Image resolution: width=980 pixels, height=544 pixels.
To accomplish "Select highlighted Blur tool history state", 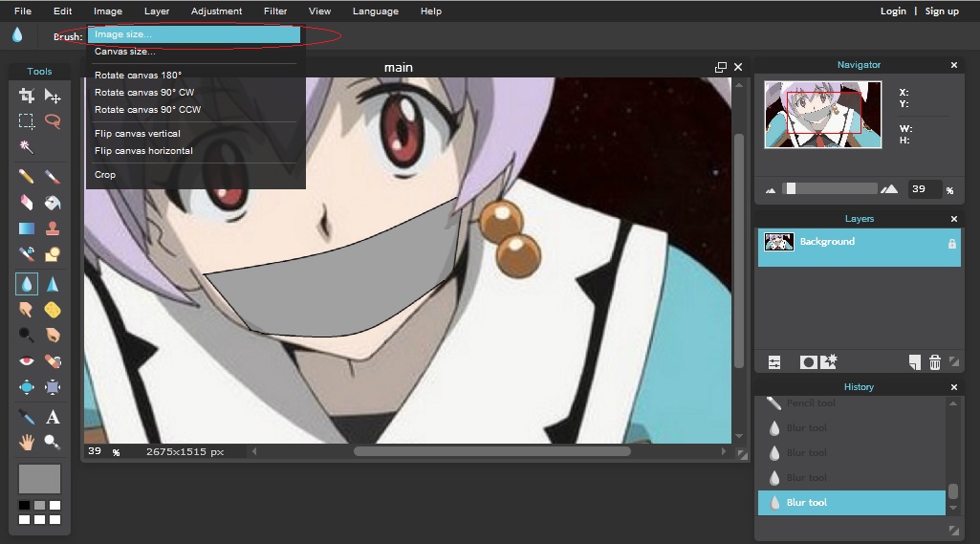I will 852,502.
